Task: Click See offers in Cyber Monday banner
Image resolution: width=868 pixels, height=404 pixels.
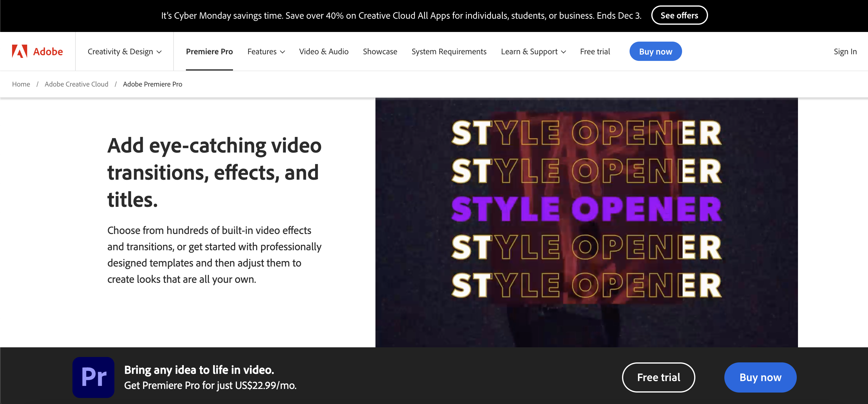Action: (x=679, y=15)
